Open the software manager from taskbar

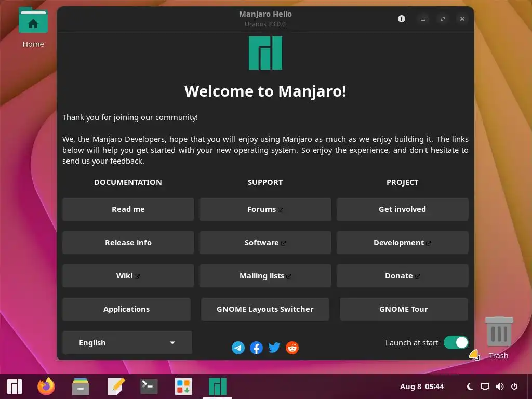point(183,387)
